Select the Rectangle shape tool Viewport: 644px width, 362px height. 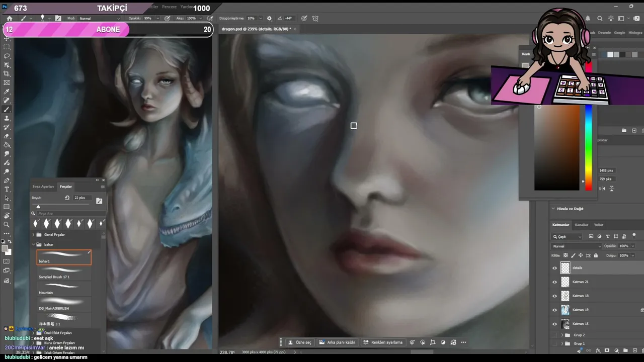[7, 207]
